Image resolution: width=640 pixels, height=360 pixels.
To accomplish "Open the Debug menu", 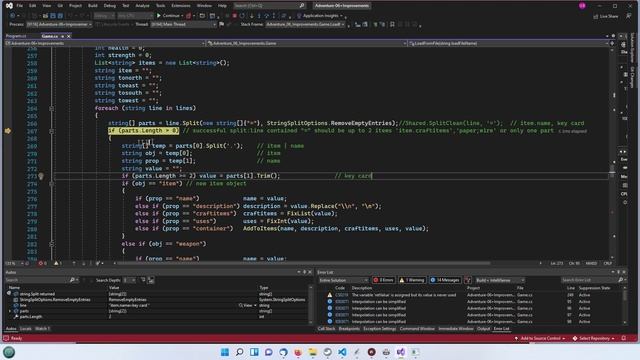I will point(109,6).
